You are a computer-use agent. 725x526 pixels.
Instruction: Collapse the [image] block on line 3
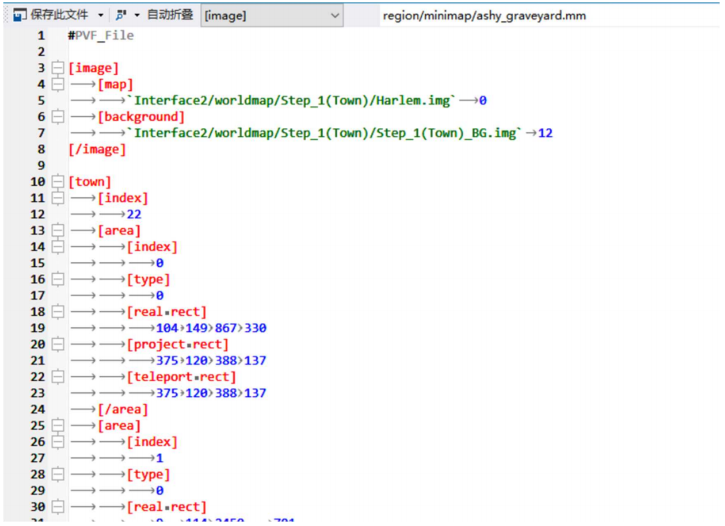(x=57, y=68)
